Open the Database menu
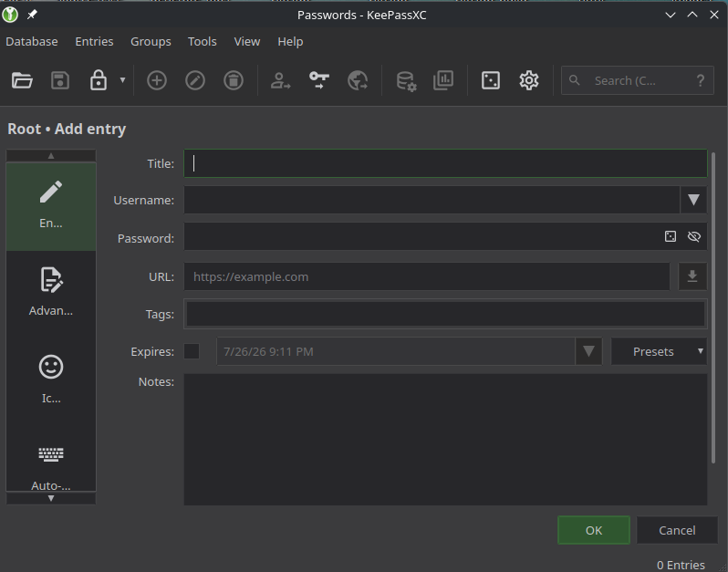This screenshot has height=572, width=728. pos(32,41)
